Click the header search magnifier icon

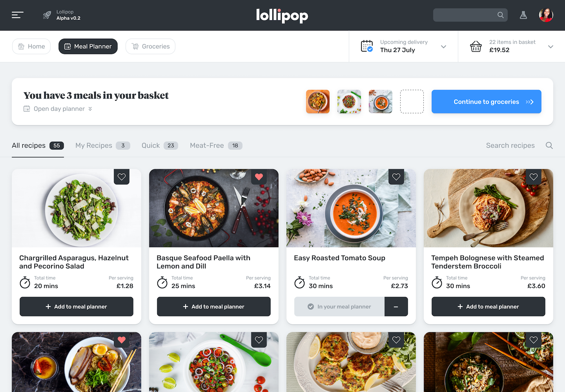501,15
